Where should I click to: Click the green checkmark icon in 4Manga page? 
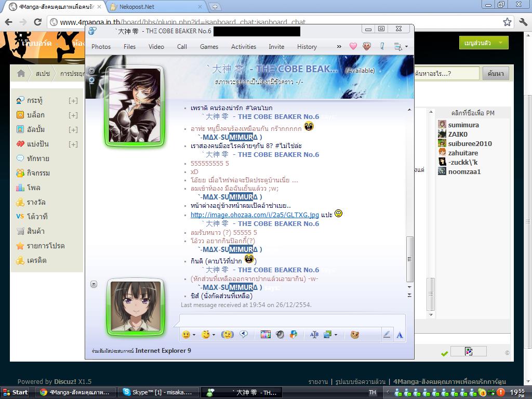click(445, 353)
